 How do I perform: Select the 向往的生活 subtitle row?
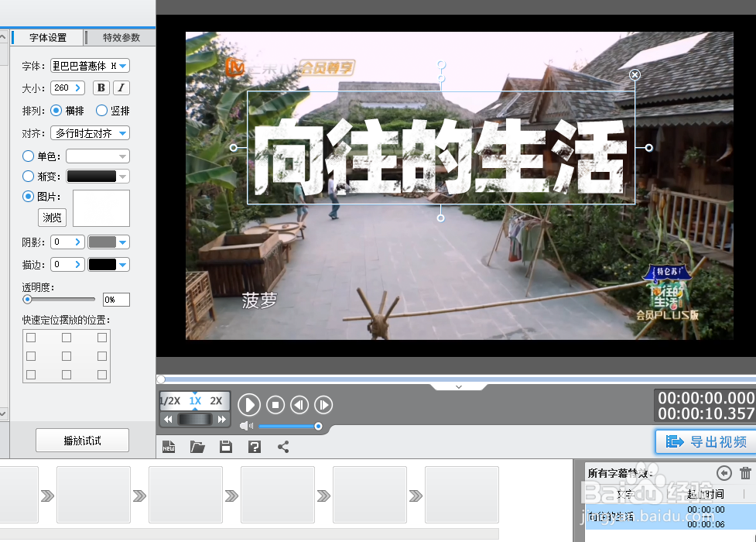tap(671, 517)
